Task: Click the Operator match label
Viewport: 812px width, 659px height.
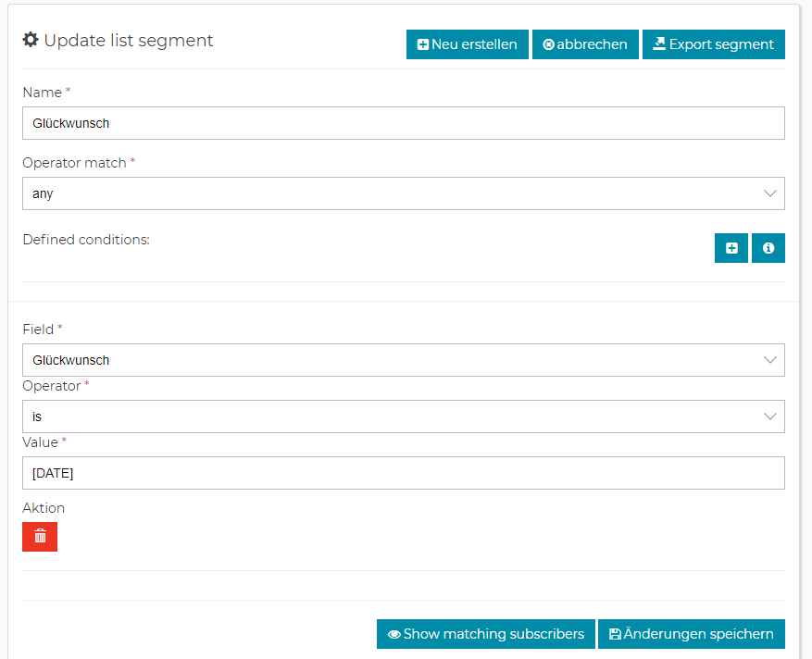Action: click(x=74, y=163)
